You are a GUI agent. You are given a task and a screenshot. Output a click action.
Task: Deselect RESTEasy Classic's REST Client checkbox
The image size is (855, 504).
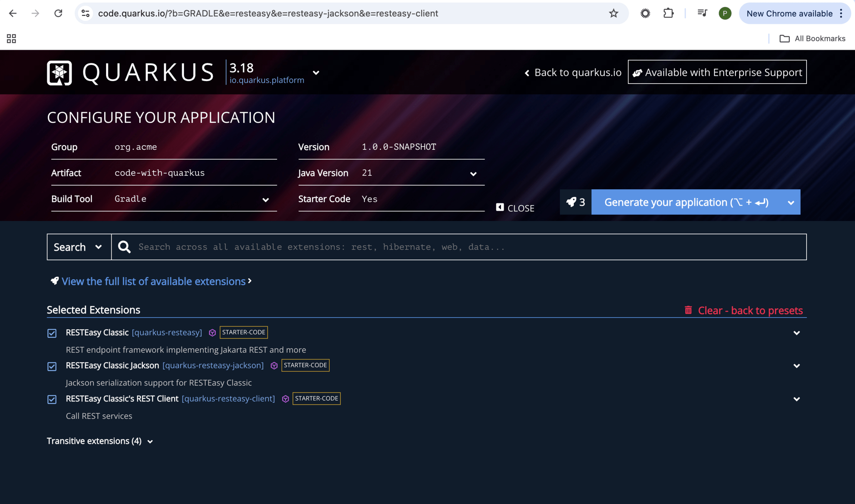(52, 399)
